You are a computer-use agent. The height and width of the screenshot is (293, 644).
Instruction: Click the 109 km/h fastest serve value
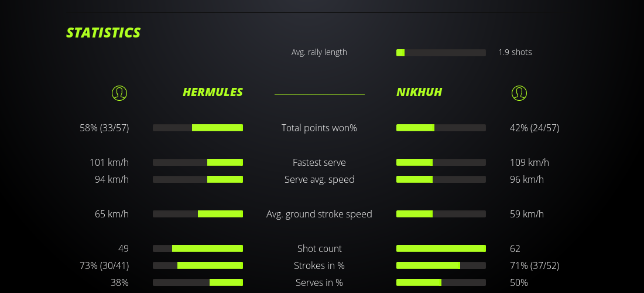tap(529, 162)
